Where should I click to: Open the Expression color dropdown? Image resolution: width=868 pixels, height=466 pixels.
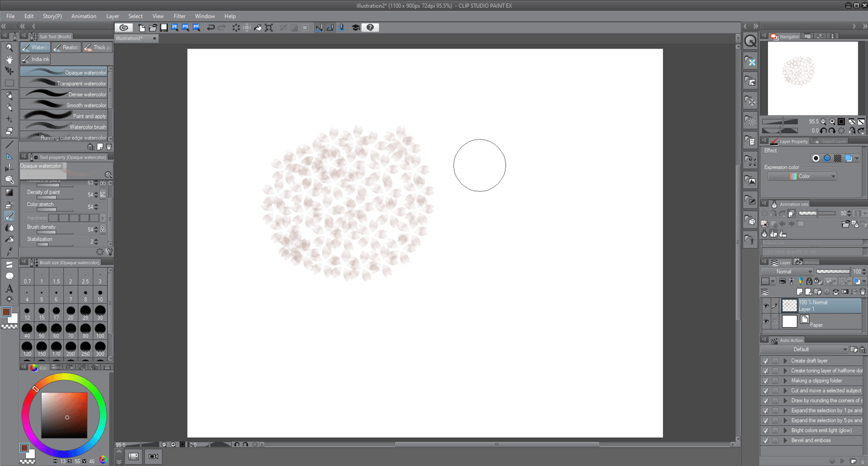pyautogui.click(x=802, y=177)
